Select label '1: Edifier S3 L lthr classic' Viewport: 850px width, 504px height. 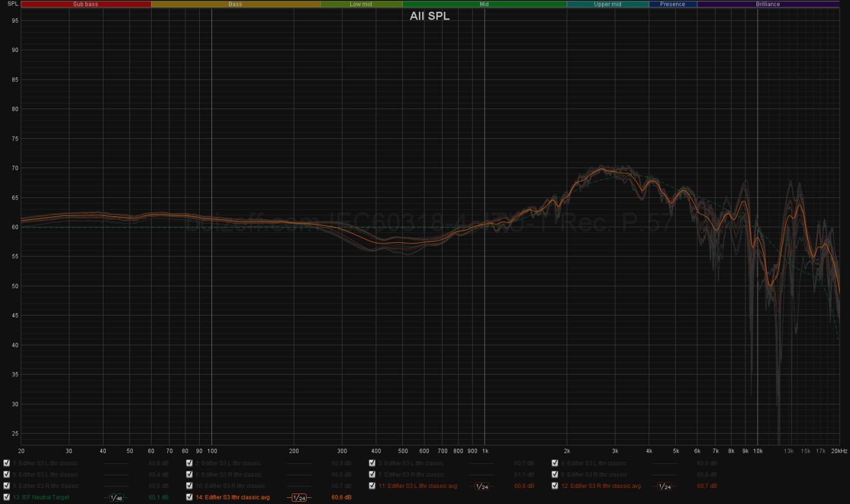point(45,464)
